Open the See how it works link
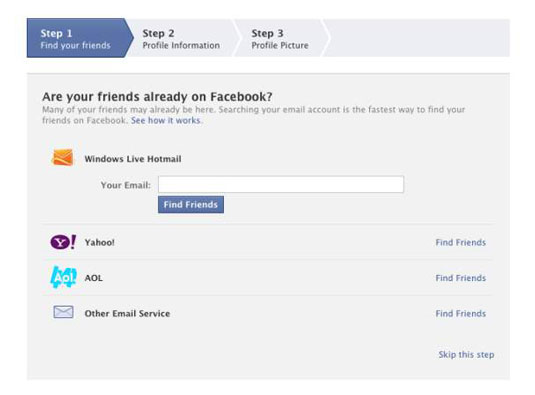The height and width of the screenshot is (395, 535). [x=165, y=120]
